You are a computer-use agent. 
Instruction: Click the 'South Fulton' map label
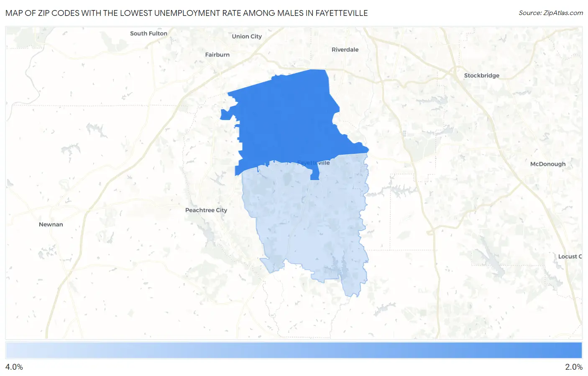[148, 33]
